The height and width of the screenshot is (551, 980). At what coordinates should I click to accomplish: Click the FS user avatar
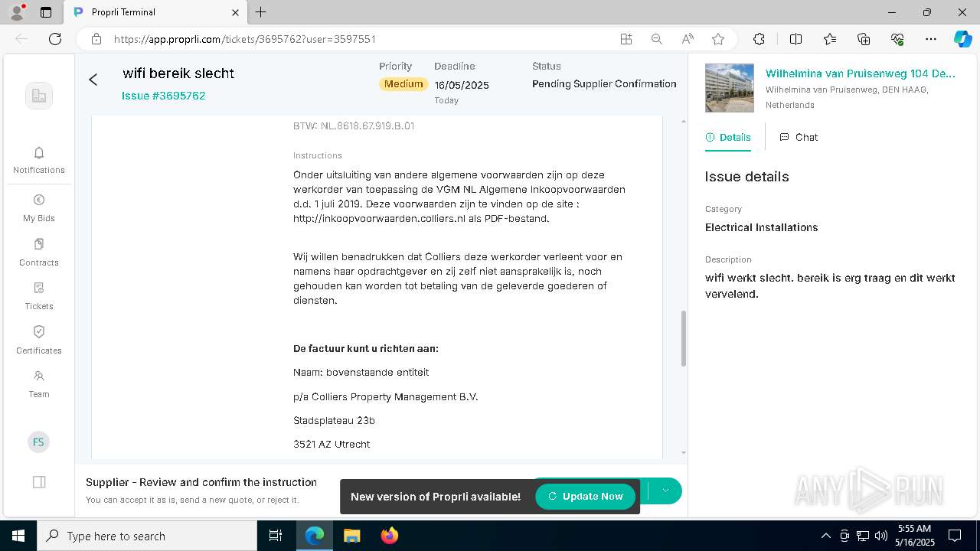38,442
